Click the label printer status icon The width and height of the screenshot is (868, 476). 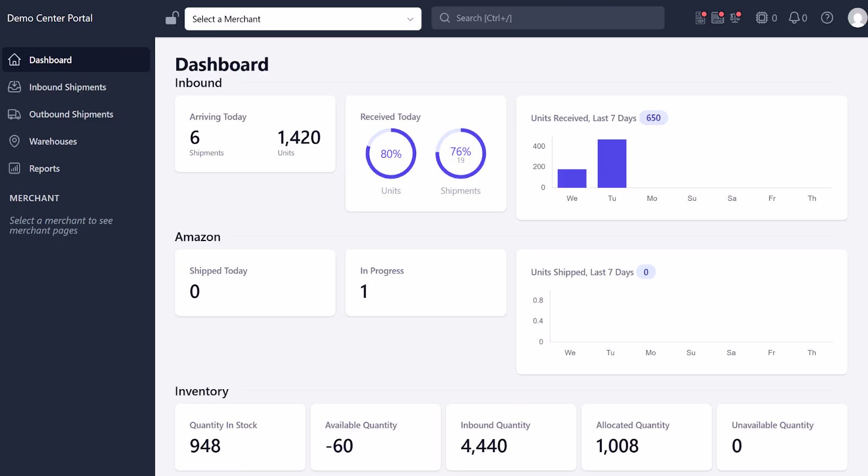click(x=700, y=18)
